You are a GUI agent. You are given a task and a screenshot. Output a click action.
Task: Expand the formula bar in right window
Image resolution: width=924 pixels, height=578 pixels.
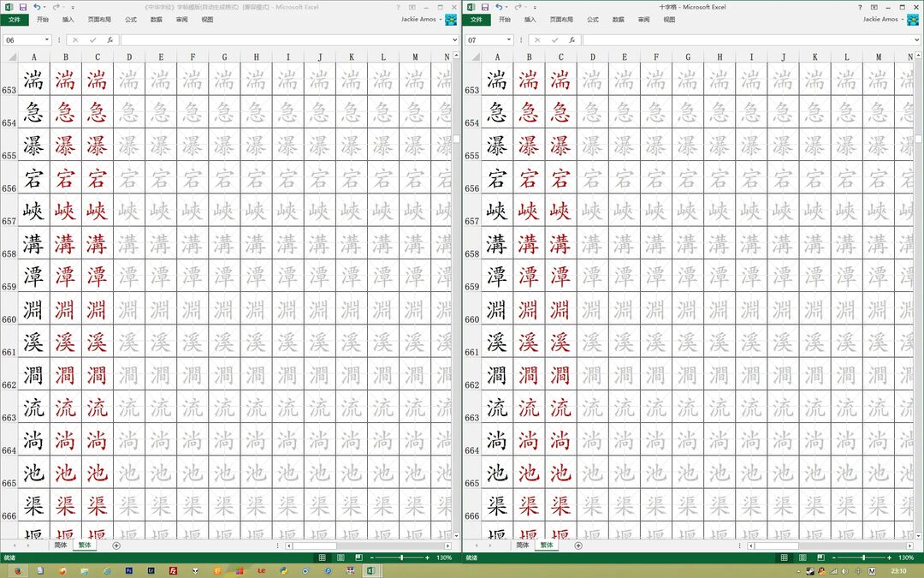[x=917, y=40]
